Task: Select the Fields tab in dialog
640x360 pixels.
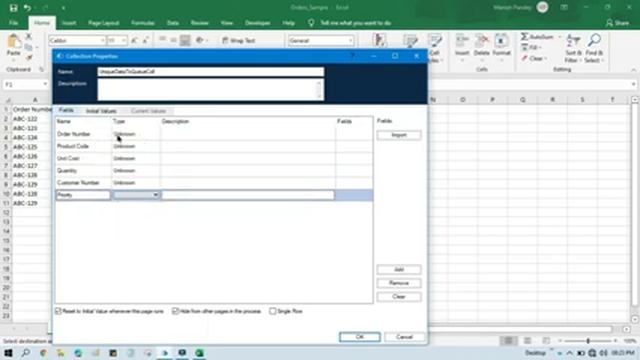Action: tap(66, 111)
